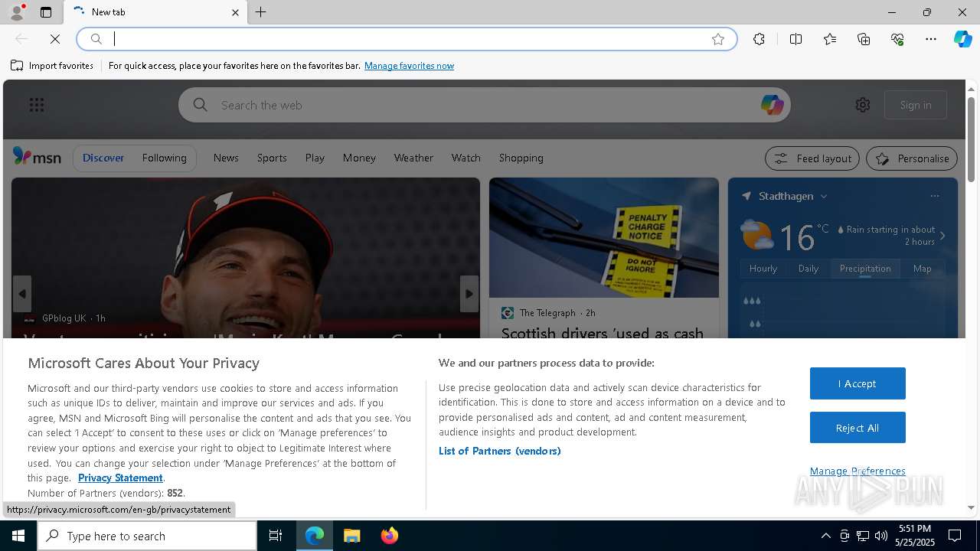Open the Money section
Image resolution: width=980 pixels, height=551 pixels.
coord(359,158)
